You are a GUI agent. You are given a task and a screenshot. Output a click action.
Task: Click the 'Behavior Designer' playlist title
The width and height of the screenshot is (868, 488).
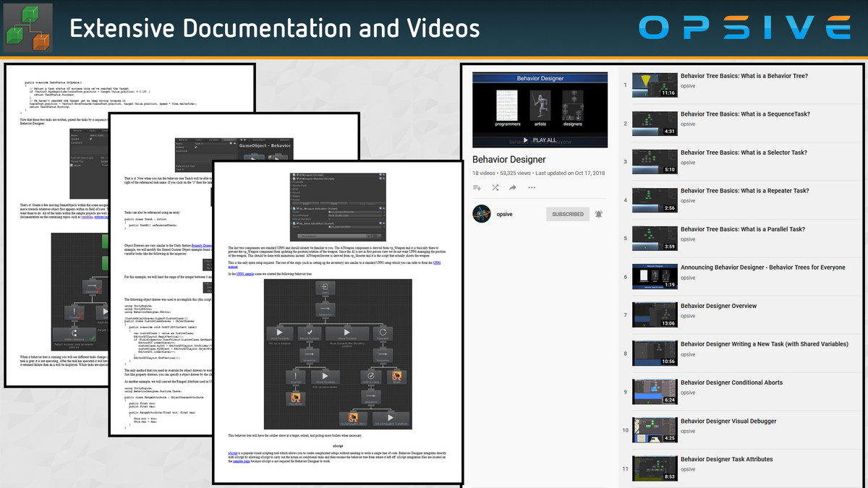tap(509, 159)
